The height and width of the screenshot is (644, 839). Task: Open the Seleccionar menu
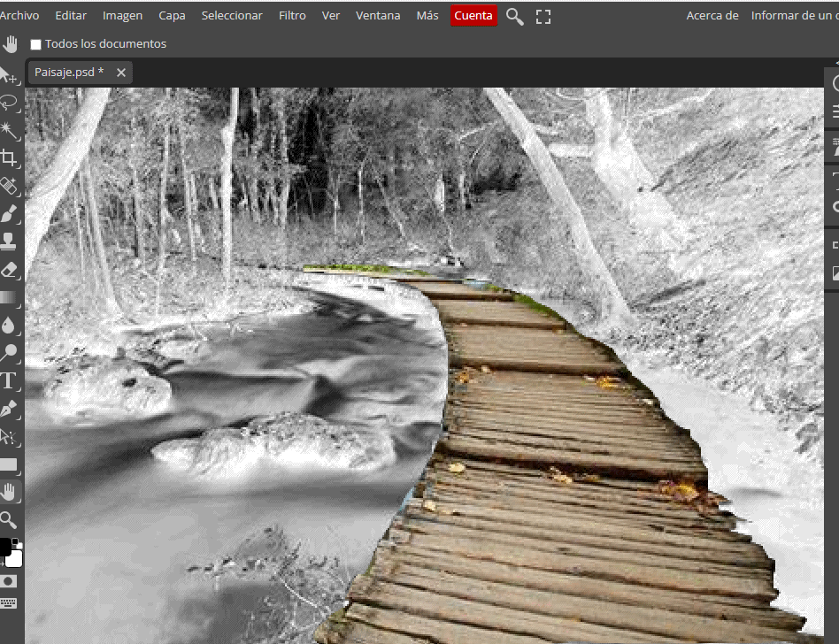(232, 15)
